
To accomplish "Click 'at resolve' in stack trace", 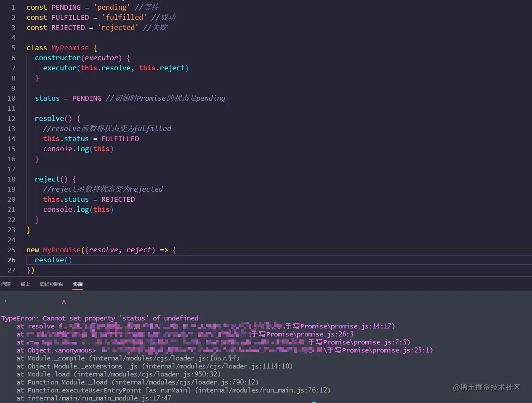I will pyautogui.click(x=35, y=326).
